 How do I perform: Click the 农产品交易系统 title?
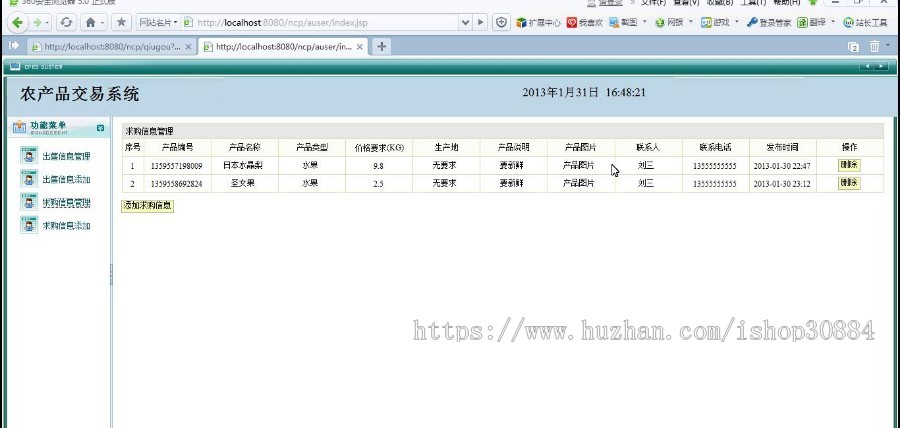point(79,94)
